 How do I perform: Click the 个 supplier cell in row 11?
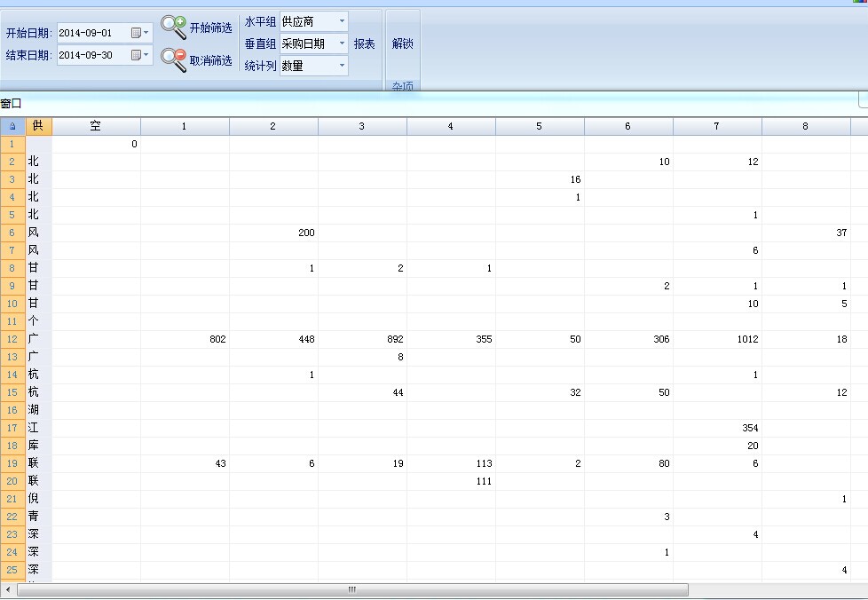point(38,321)
